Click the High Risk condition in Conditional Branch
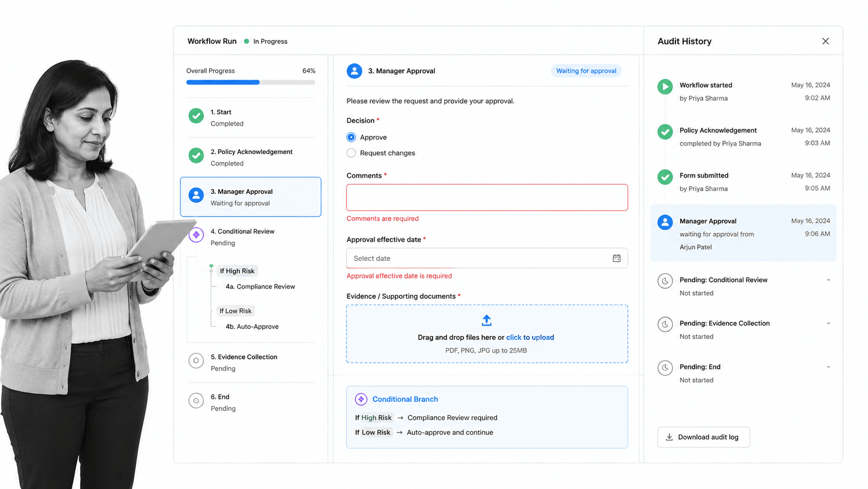Screen dimensions: 868x489 [376, 418]
